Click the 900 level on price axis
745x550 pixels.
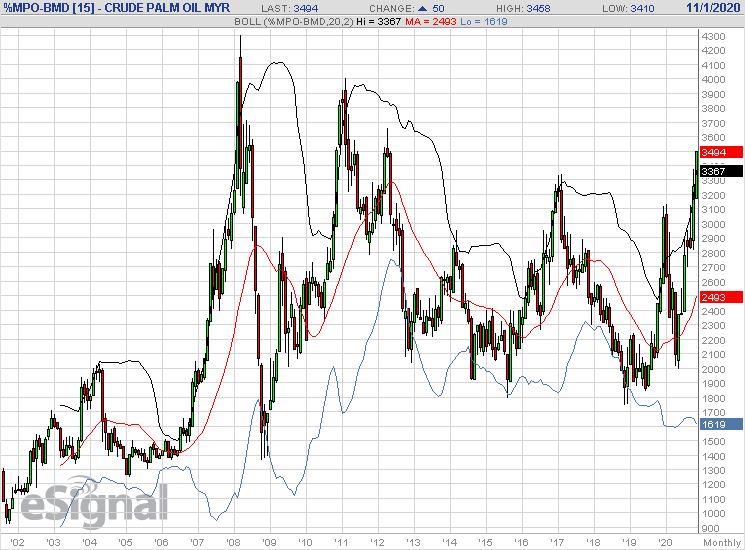point(710,528)
